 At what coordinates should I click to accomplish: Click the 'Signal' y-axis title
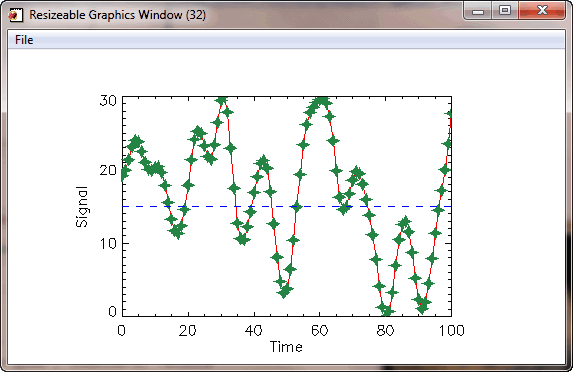pyautogui.click(x=82, y=207)
